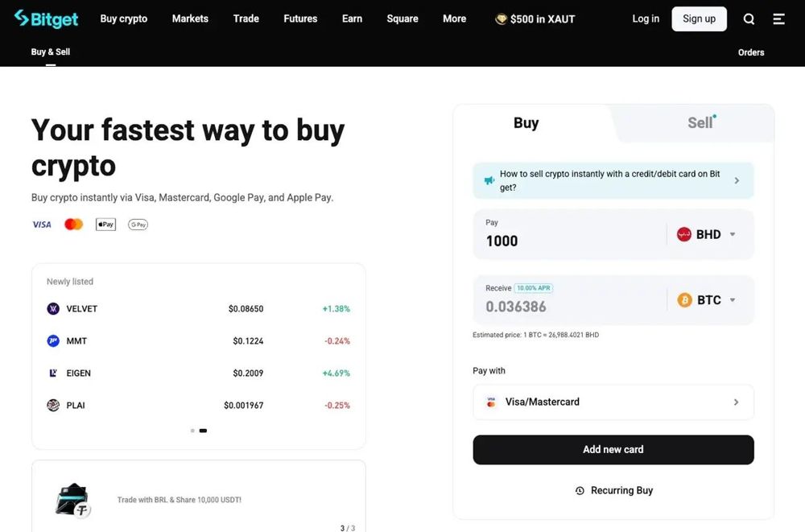Open the Orders link

[x=751, y=52]
